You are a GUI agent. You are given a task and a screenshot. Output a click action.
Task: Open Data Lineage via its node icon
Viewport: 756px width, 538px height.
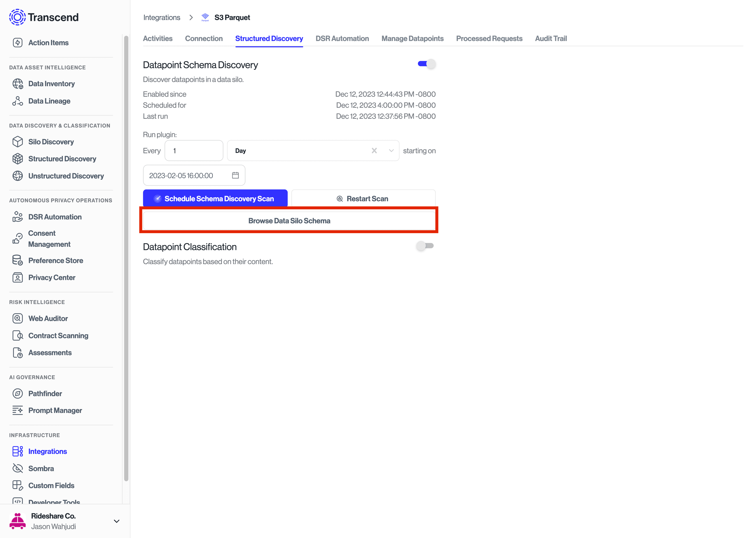click(18, 101)
